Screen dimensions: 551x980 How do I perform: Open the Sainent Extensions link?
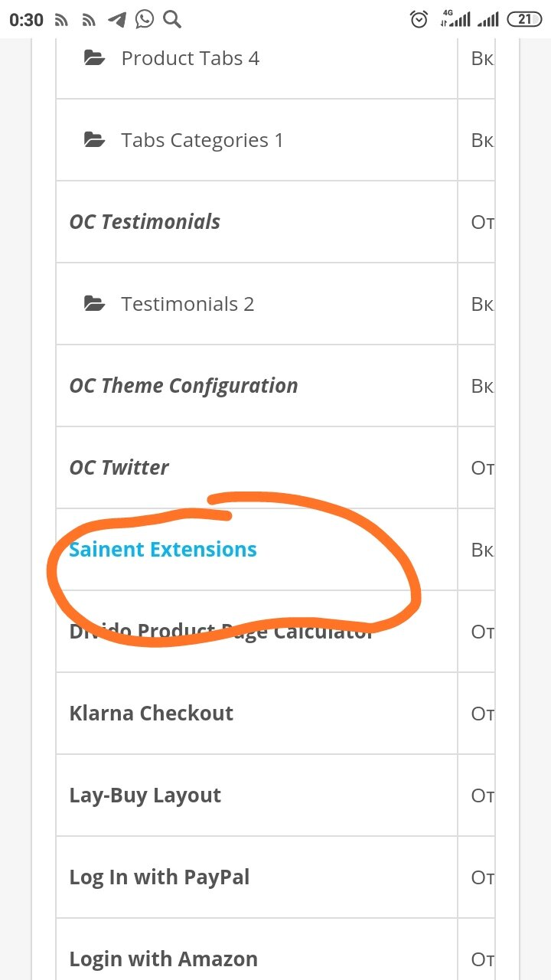[163, 550]
